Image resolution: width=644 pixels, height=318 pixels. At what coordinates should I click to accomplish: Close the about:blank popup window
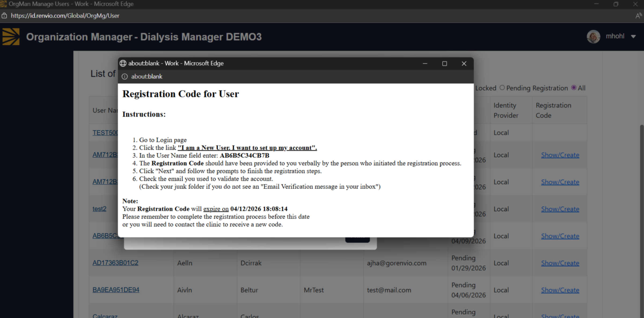[464, 64]
